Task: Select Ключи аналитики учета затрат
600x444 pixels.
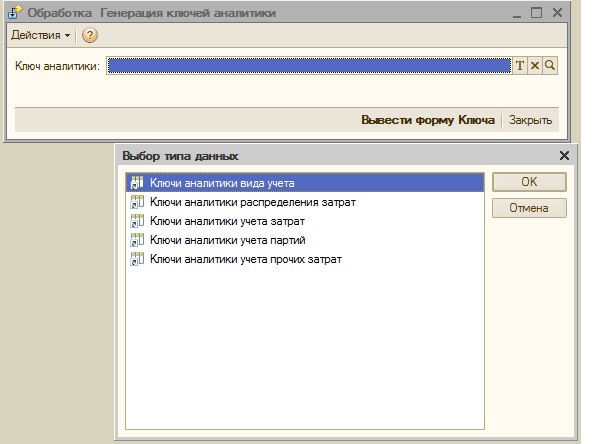Action: click(x=305, y=221)
